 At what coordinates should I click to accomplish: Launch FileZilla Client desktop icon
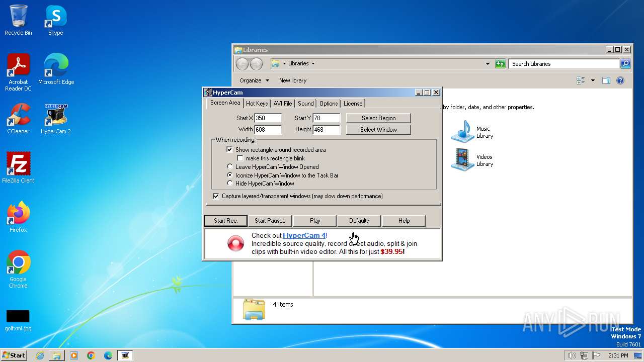(18, 168)
